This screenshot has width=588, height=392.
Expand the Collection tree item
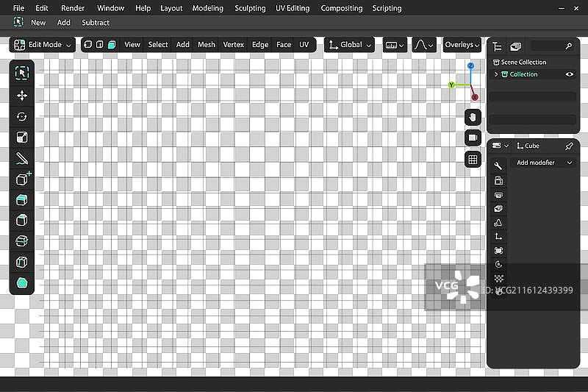tap(497, 74)
